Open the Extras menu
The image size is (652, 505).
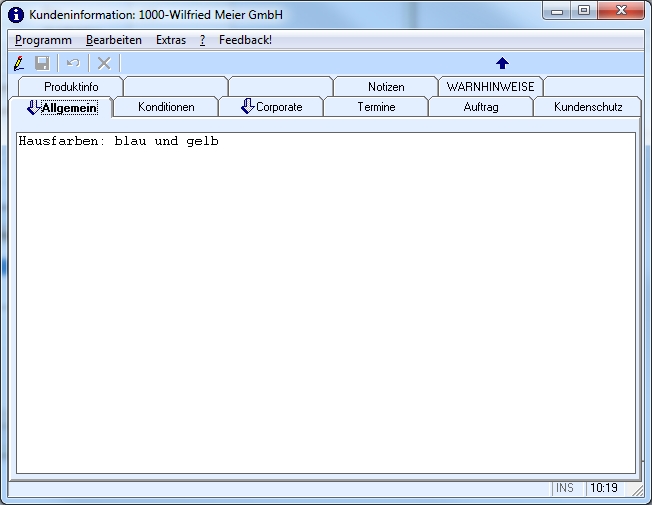click(171, 40)
